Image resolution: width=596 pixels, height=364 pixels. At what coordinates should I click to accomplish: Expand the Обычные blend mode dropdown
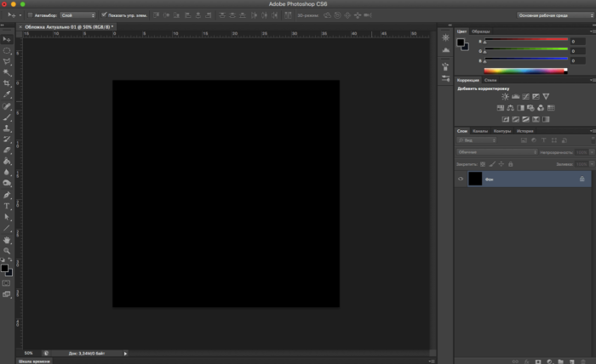tap(497, 152)
